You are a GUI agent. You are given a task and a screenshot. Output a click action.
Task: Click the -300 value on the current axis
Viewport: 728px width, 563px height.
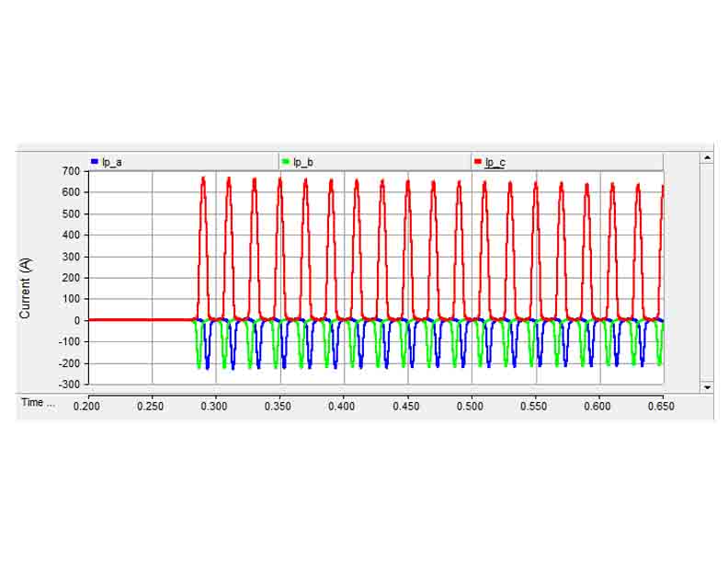pyautogui.click(x=69, y=385)
